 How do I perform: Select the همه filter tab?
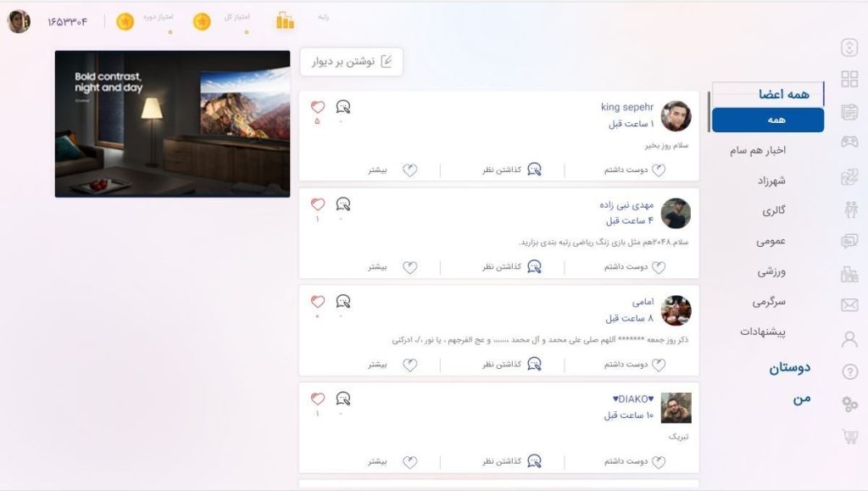click(768, 120)
